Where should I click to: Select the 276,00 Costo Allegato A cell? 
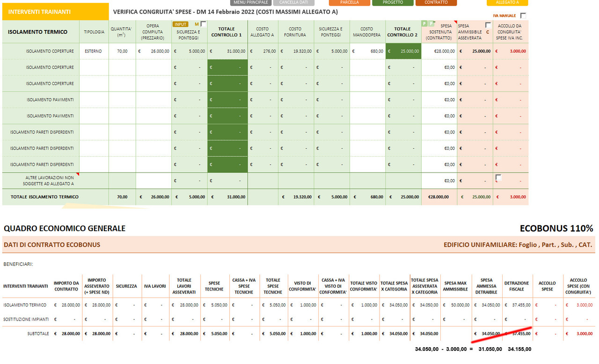point(263,51)
